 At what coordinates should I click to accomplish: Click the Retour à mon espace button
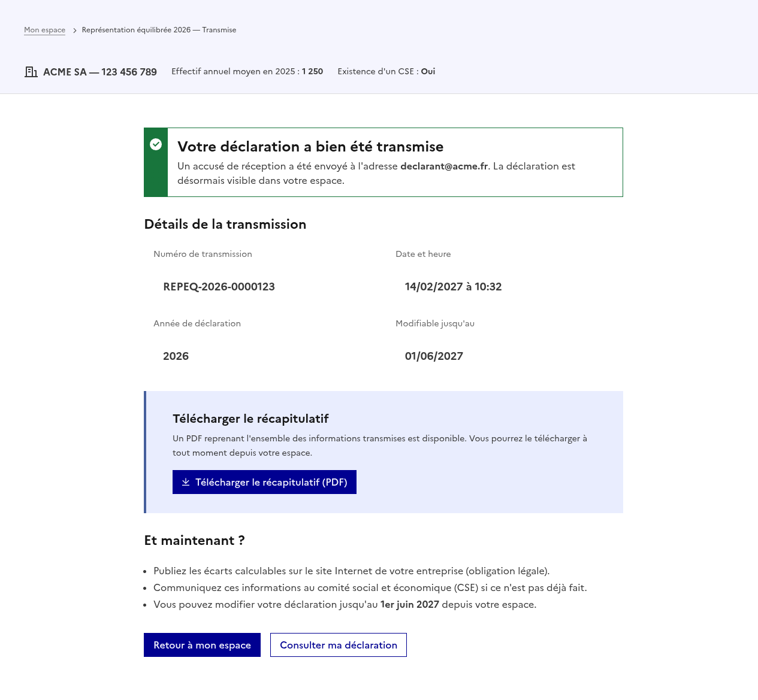202,645
